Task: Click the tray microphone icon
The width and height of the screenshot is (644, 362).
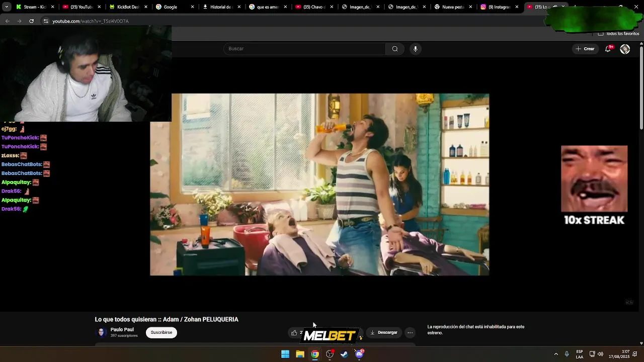Action: [567, 354]
